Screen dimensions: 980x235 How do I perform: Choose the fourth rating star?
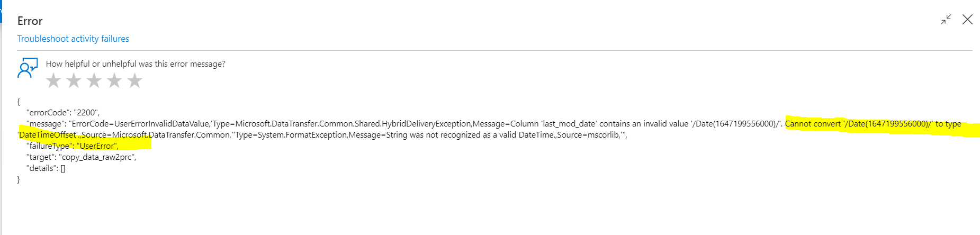[114, 80]
